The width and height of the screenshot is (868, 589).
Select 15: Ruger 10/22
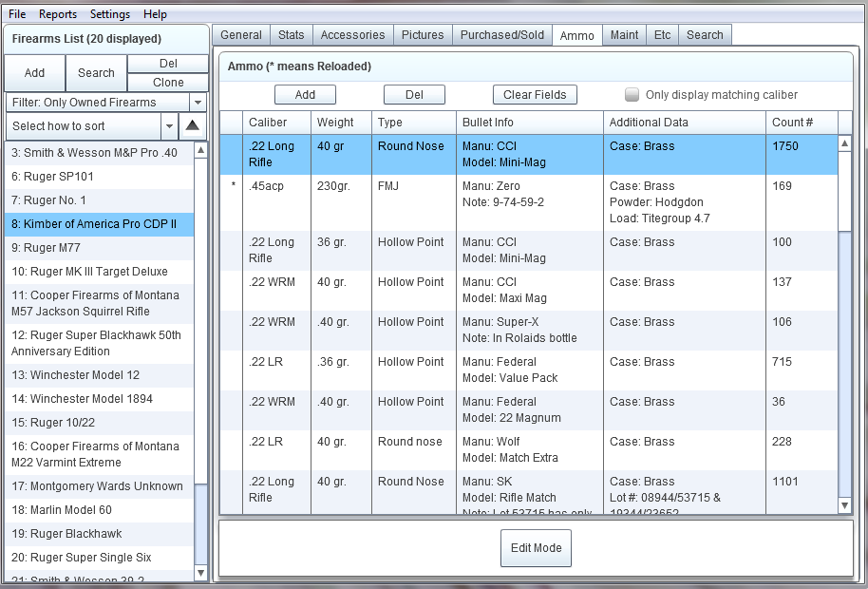100,423
